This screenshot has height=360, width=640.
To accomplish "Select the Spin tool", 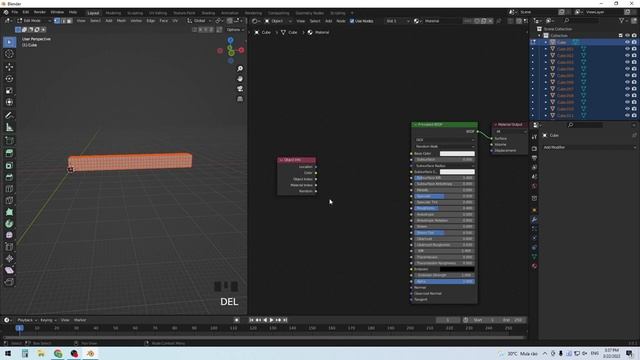I will (x=9, y=224).
